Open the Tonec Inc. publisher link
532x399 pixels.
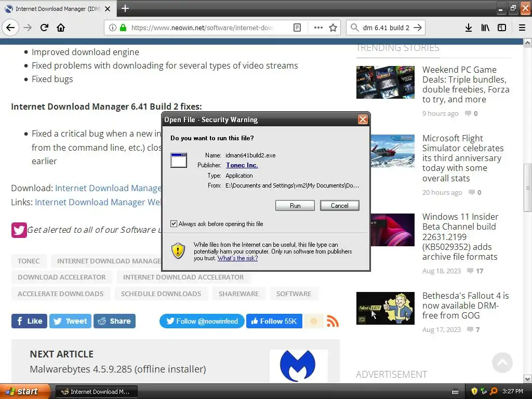(242, 165)
